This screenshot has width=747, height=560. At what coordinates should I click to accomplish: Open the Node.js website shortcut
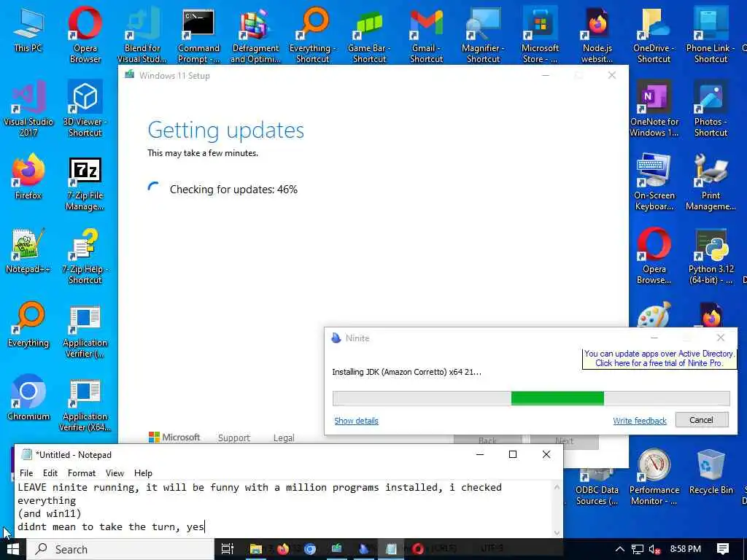click(597, 34)
